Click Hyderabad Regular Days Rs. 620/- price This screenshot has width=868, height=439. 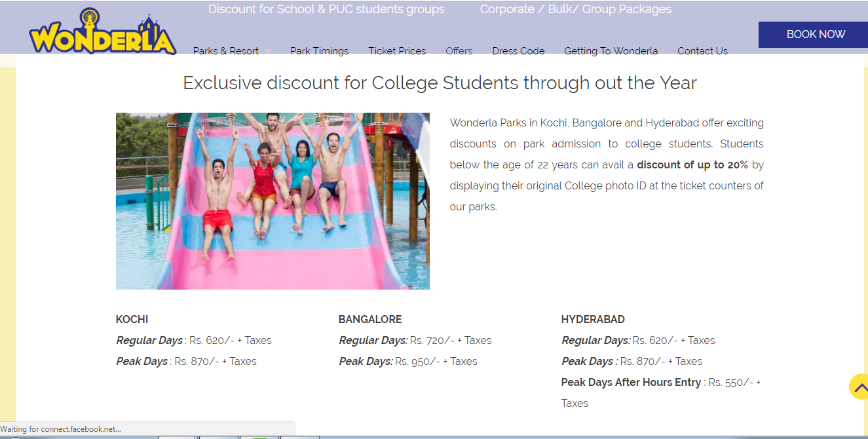[x=655, y=341]
